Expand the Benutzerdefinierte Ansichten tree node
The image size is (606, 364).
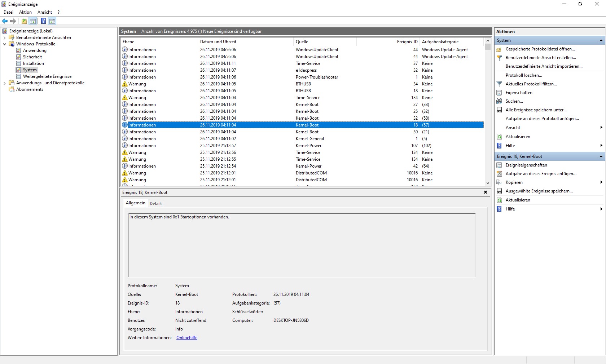click(4, 37)
